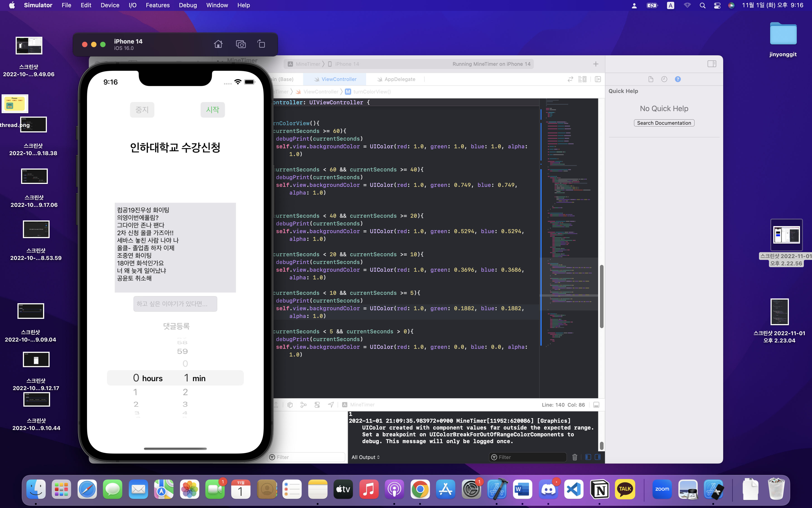Switch to the ViewController tab

pyautogui.click(x=335, y=79)
